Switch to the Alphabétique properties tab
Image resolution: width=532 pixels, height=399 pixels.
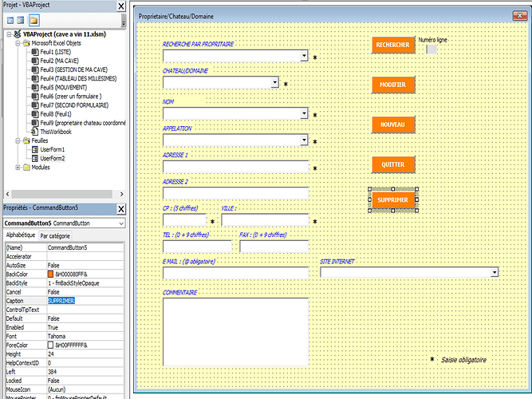click(21, 236)
